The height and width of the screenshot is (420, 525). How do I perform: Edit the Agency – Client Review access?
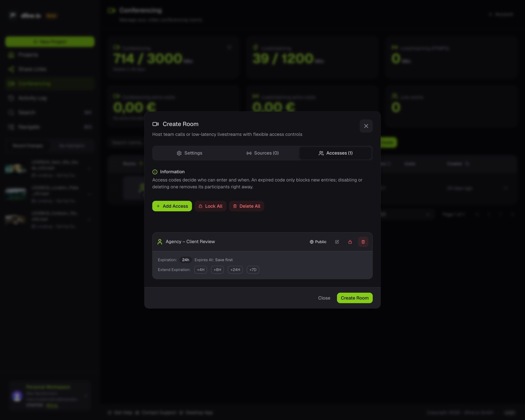[337, 242]
